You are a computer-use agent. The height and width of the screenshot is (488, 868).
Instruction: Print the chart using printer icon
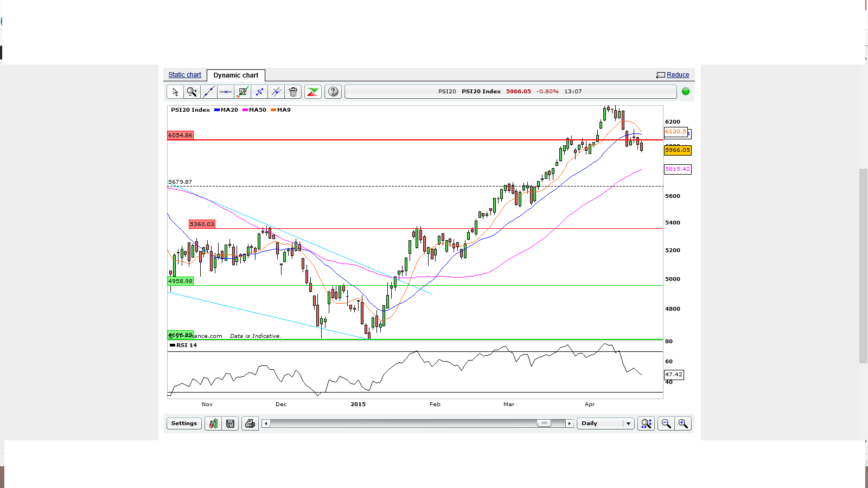(250, 423)
